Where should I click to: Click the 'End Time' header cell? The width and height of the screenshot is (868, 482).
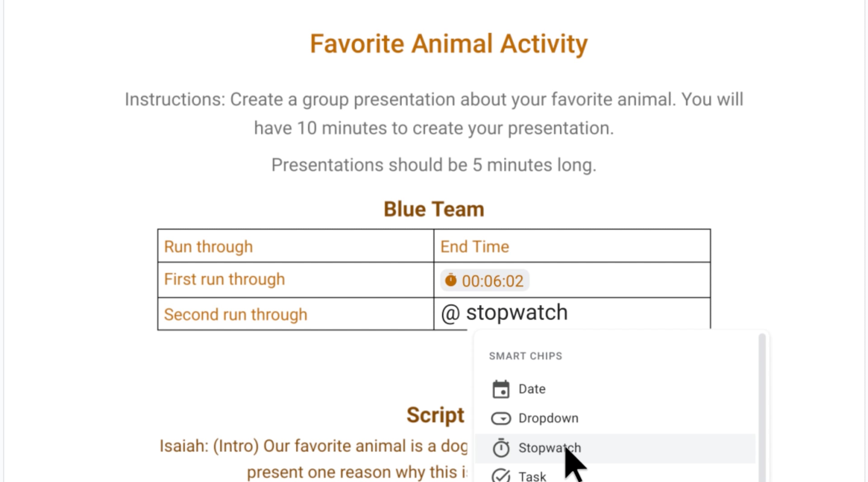pos(474,246)
